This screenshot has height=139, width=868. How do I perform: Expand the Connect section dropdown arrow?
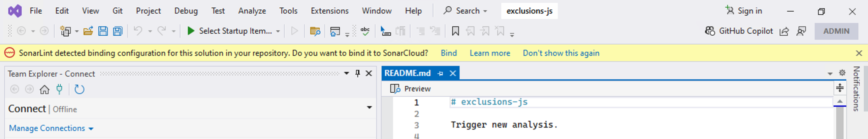369,107
